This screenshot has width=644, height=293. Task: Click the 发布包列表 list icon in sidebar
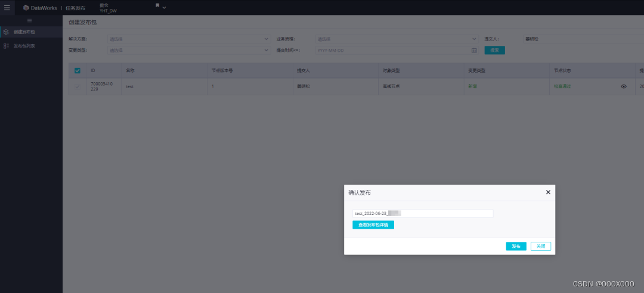pyautogui.click(x=6, y=46)
